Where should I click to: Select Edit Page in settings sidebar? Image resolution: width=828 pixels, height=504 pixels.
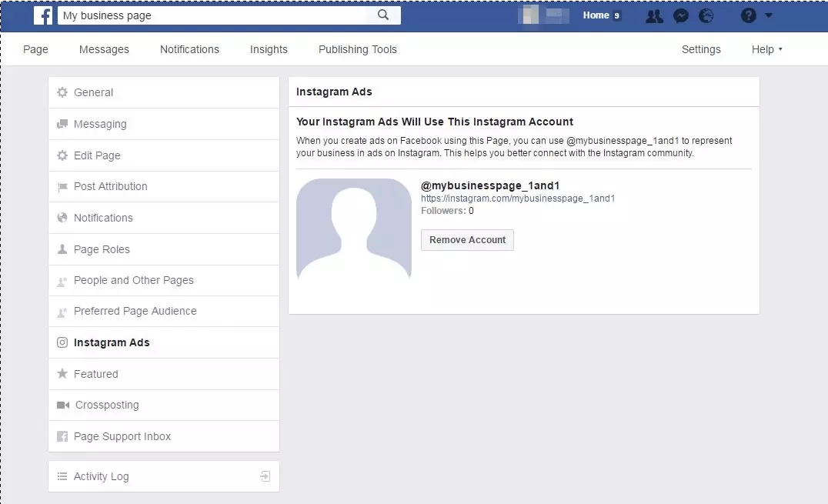(x=164, y=155)
